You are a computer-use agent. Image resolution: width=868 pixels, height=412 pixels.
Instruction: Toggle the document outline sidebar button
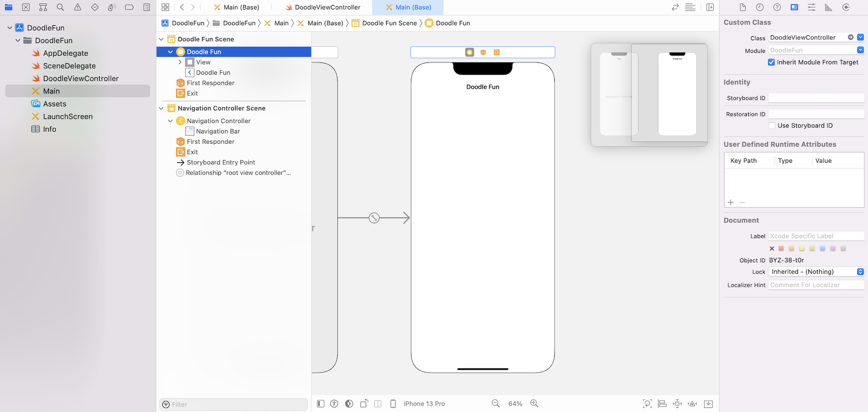point(321,403)
